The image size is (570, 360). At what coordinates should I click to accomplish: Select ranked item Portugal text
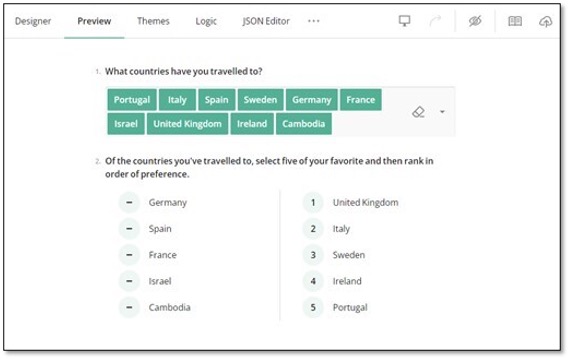coord(350,307)
